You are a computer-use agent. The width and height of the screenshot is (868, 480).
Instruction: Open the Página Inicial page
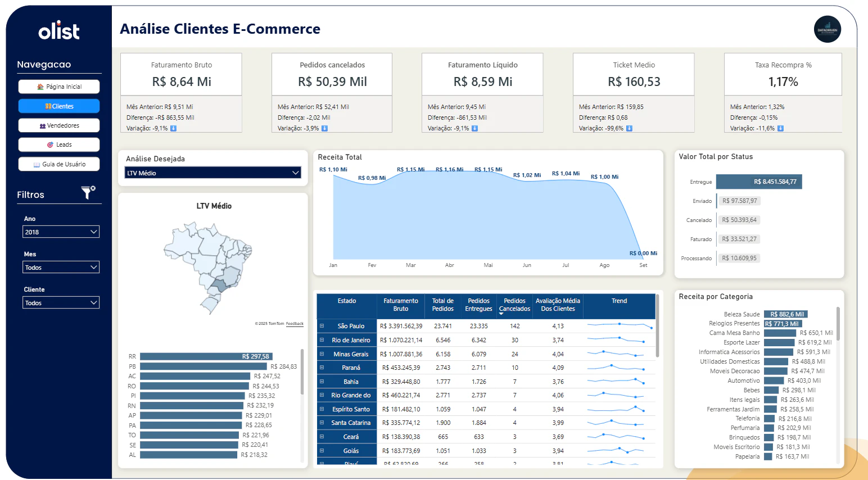pyautogui.click(x=59, y=87)
